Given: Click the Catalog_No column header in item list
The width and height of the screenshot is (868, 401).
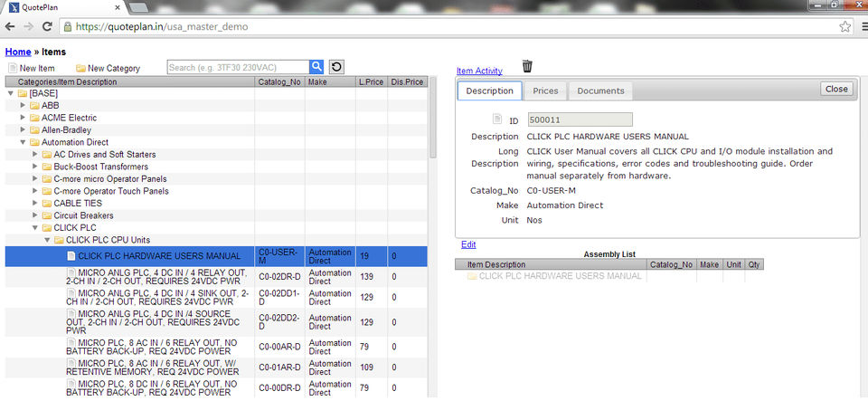Looking at the screenshot, I should click(279, 82).
